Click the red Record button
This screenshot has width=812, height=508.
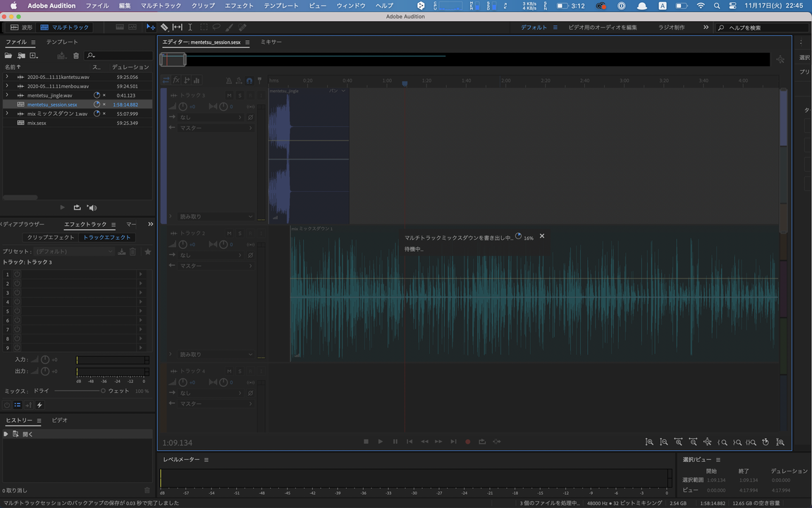point(467,442)
